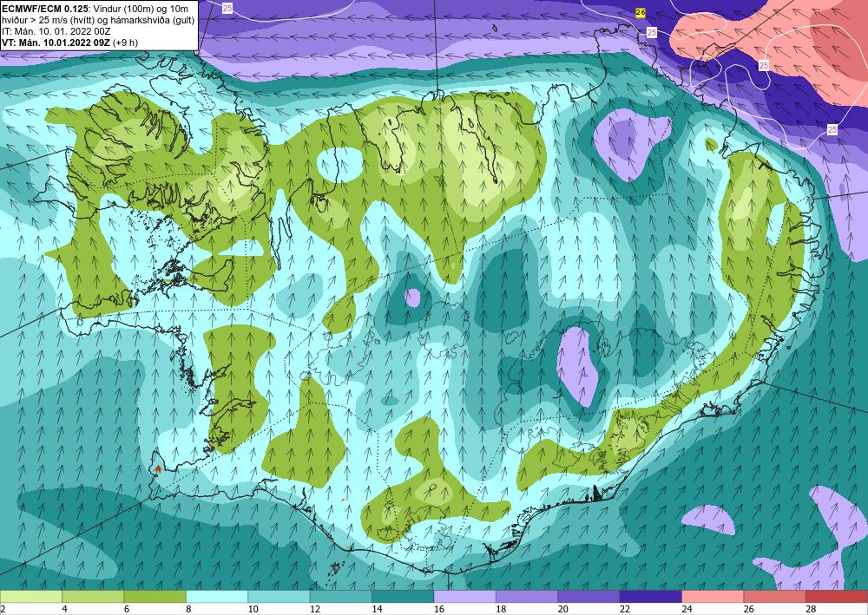Image resolution: width=868 pixels, height=615 pixels.
Task: Click the yellow "26" maximum gust label
Action: pos(641,12)
